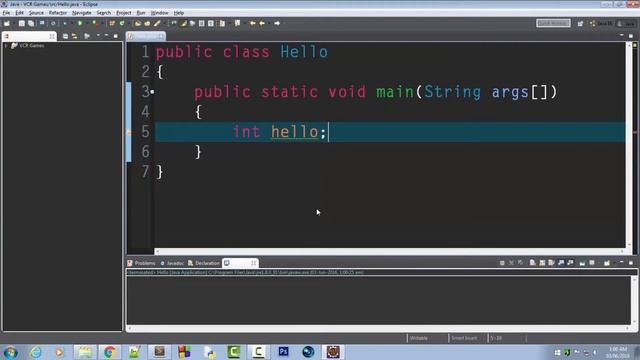Open the Windows Start button
Screen dimensions: 640x360
(10, 352)
